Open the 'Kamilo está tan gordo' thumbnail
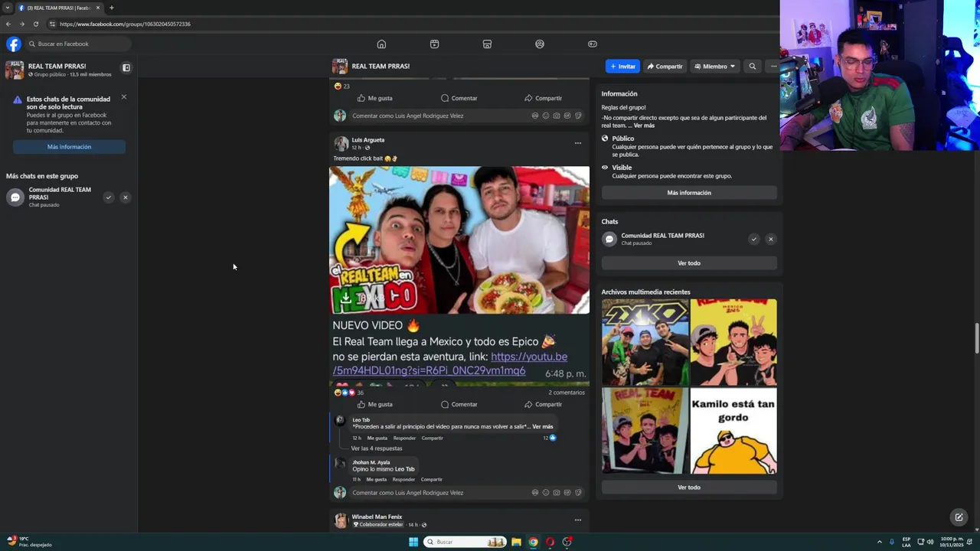Image resolution: width=980 pixels, height=551 pixels. 733,431
